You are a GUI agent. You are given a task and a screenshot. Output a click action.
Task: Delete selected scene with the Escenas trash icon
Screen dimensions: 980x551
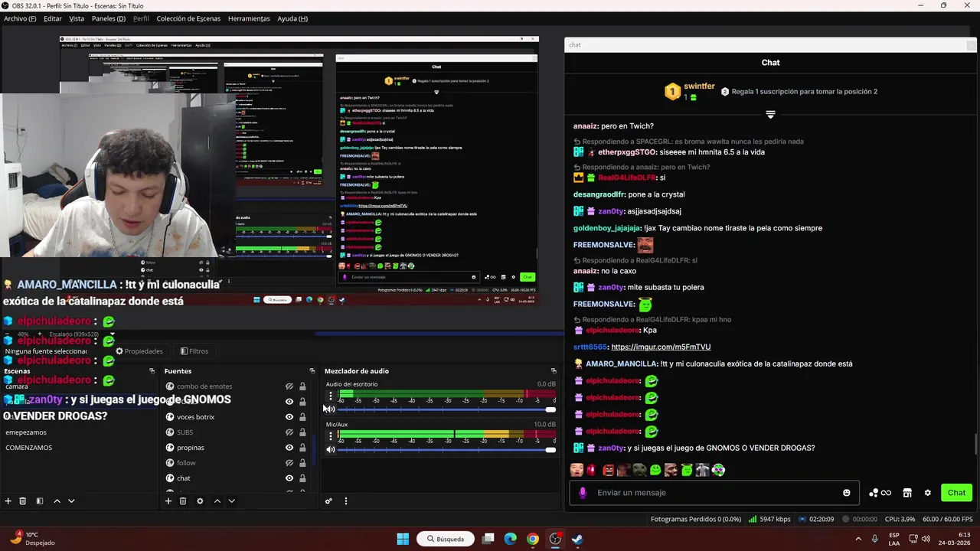tap(23, 501)
